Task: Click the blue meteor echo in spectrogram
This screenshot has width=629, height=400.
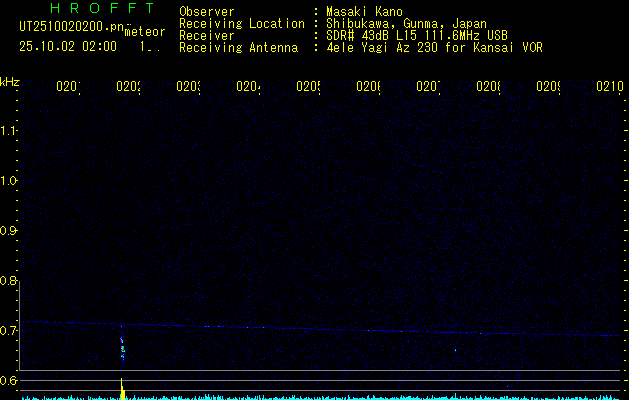Action: click(122, 348)
